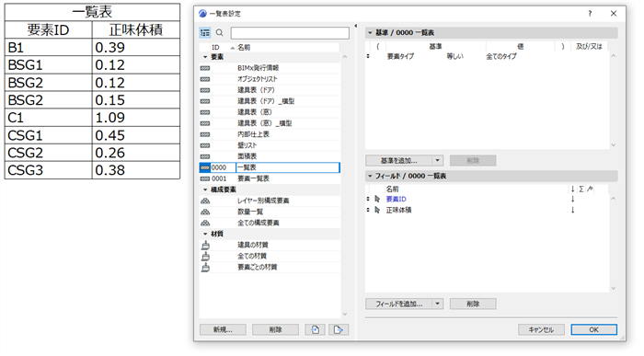Image resolution: width=644 pixels, height=356 pixels.
Task: Click the material icon beside 全ての材質
Action: (205, 257)
